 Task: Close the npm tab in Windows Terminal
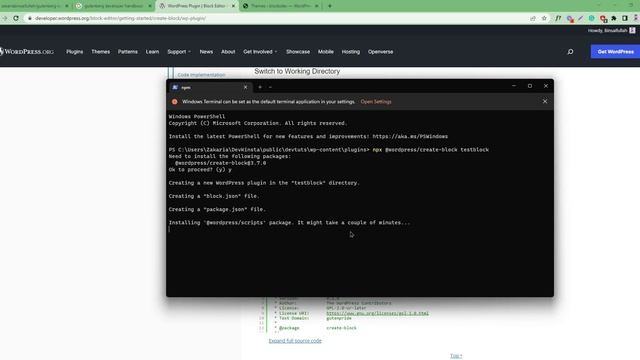[245, 87]
